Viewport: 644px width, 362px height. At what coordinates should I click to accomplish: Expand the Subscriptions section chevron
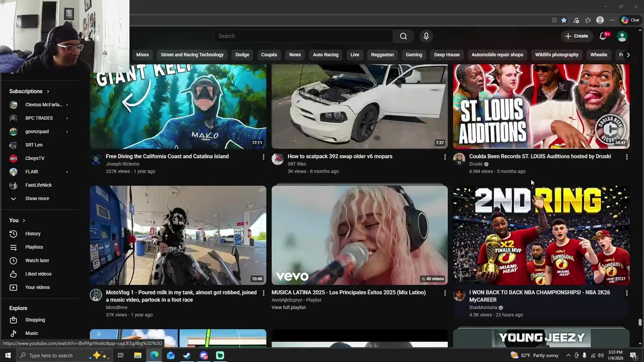(x=48, y=92)
